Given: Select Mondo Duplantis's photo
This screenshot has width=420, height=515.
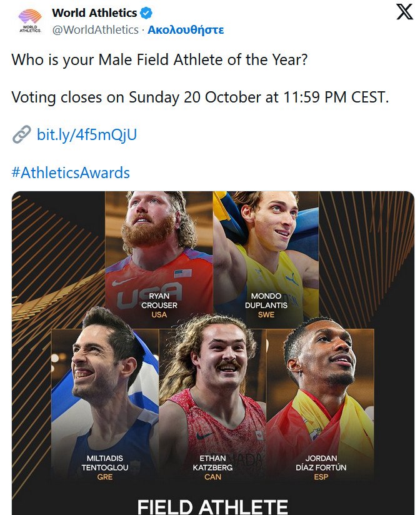Looking at the screenshot, I should click(x=266, y=244).
